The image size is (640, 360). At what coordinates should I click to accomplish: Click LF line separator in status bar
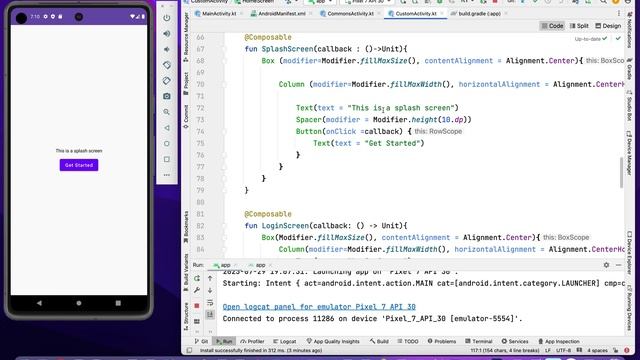pyautogui.click(x=547, y=351)
